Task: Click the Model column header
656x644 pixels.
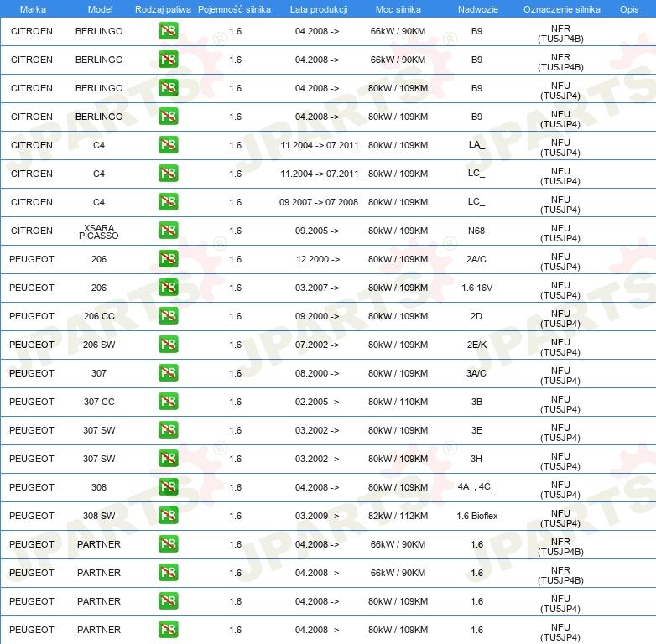Action: [x=100, y=9]
